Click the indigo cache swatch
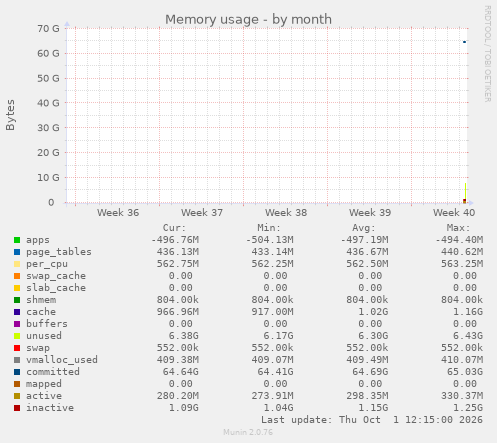 click(17, 312)
